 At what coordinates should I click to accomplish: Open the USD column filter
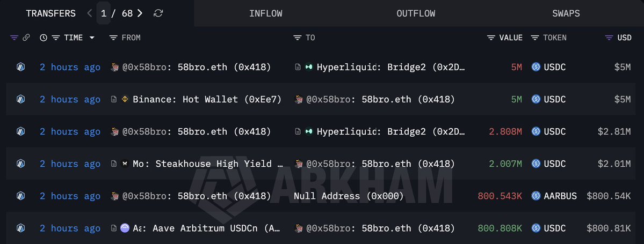click(x=609, y=38)
